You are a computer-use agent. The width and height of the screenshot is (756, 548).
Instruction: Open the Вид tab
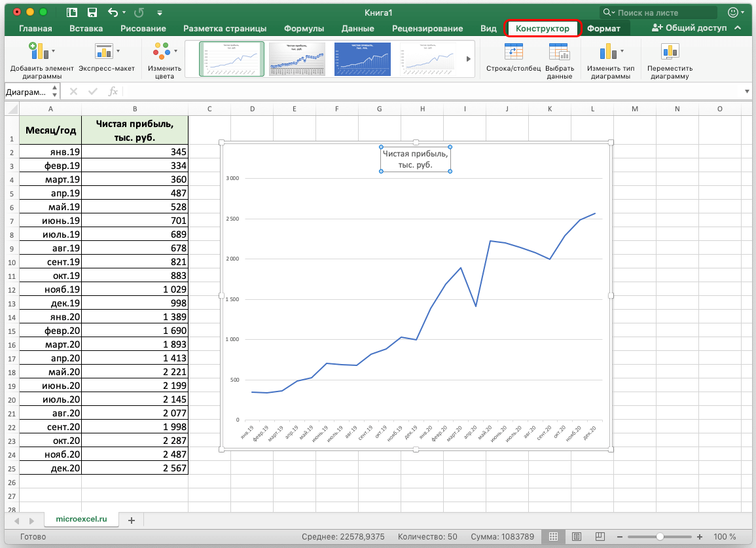[x=488, y=28]
